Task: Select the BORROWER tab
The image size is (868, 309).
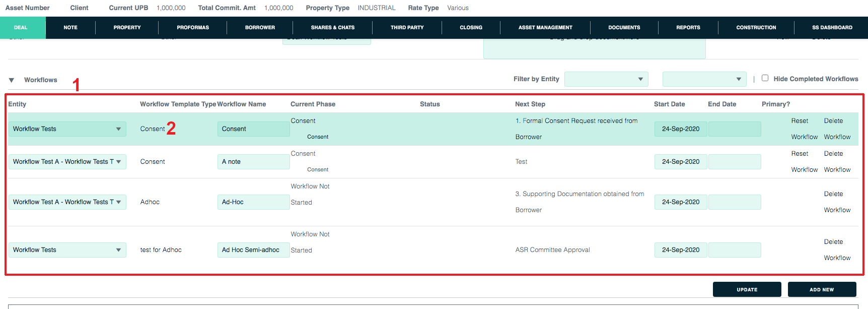Action: [x=260, y=28]
